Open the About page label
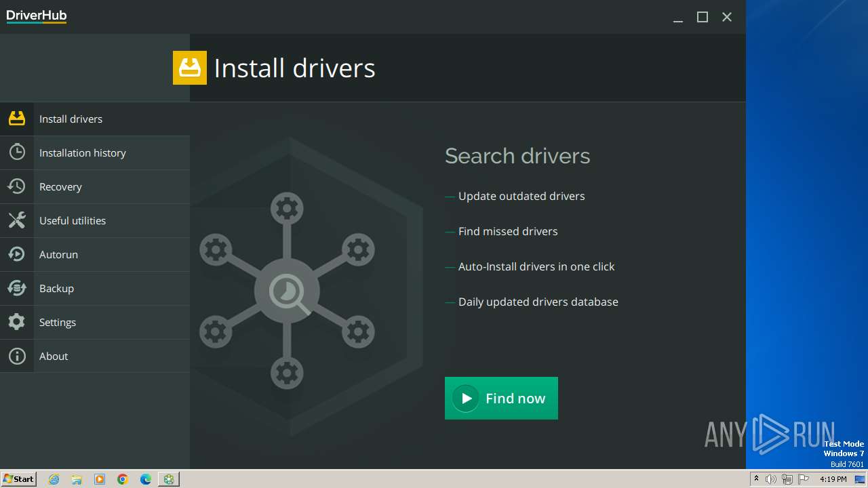The width and height of the screenshot is (868, 488). pyautogui.click(x=54, y=357)
